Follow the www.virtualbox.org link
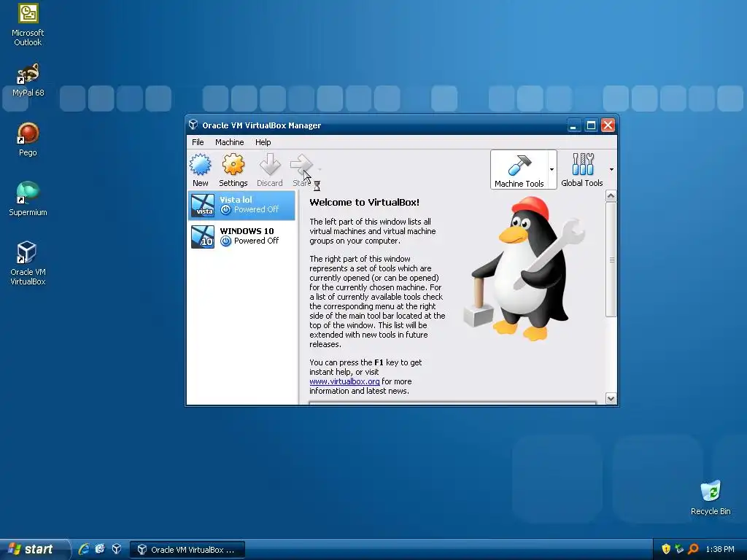Viewport: 747px width, 560px height. point(344,381)
